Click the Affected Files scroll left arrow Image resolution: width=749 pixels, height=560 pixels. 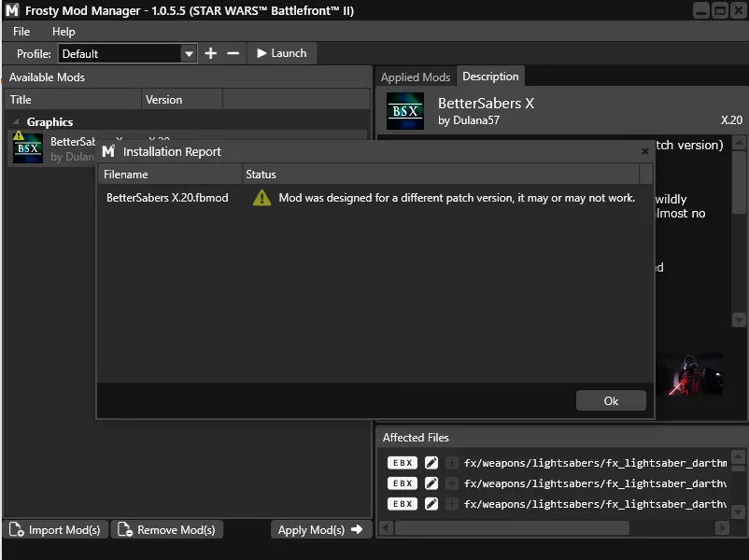click(x=387, y=527)
